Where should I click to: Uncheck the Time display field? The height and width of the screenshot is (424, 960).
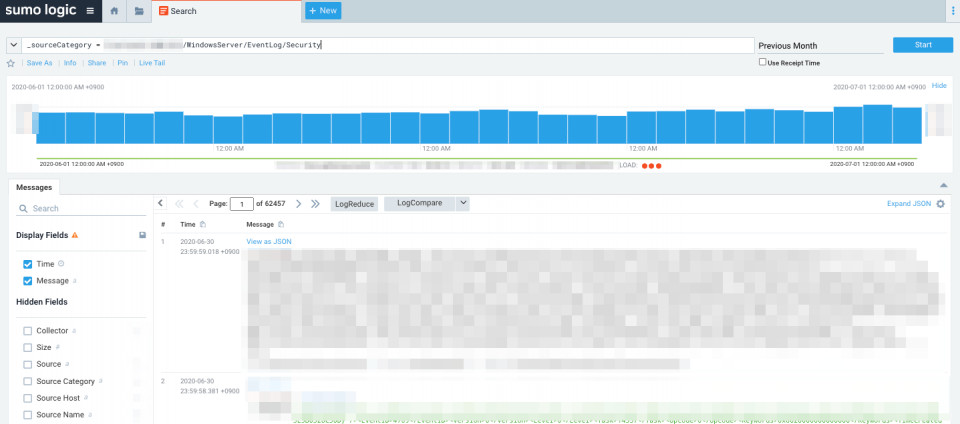(x=28, y=264)
